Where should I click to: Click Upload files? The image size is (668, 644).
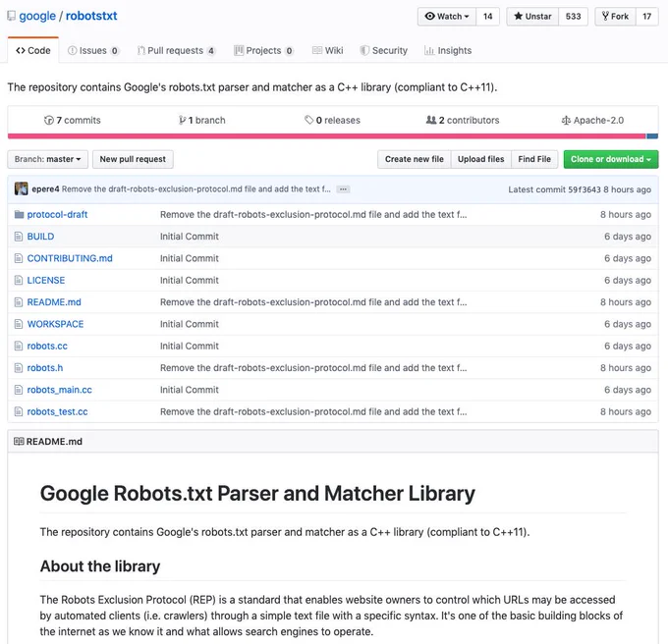pos(481,159)
